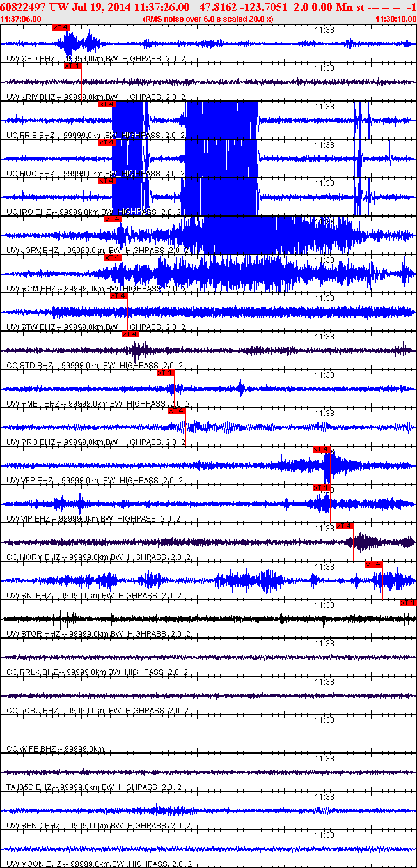Select the 'CC WIFE BHZ' station label
The width and height of the screenshot is (417, 868).
(31, 749)
